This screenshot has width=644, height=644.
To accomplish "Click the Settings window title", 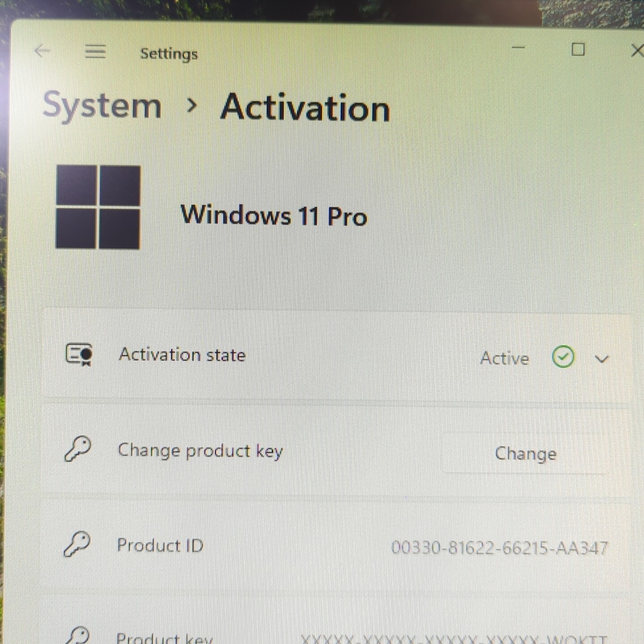I will (x=169, y=54).
